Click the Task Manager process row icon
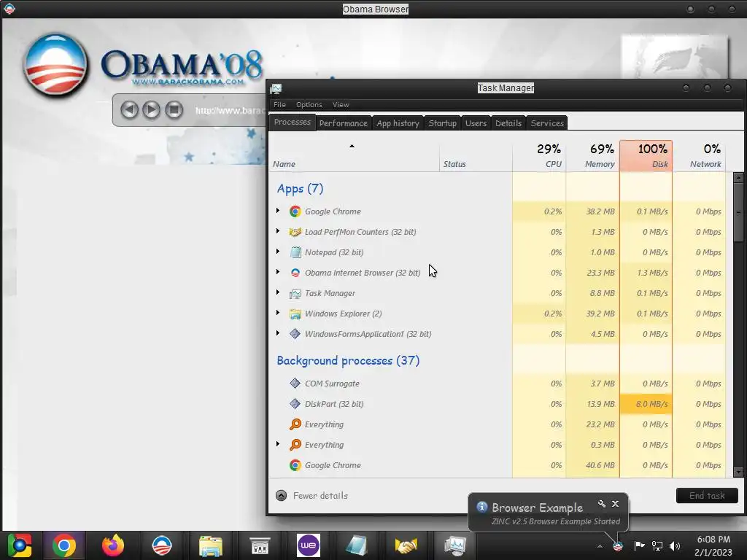 click(295, 293)
